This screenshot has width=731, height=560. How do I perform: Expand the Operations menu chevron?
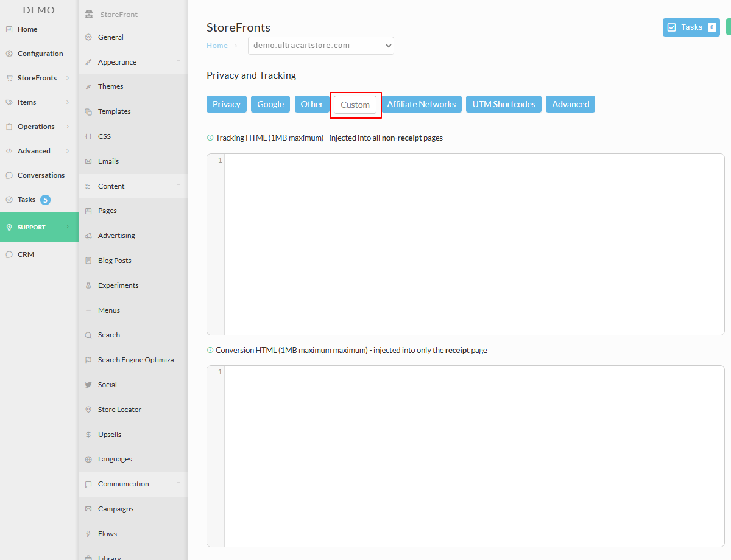click(68, 127)
